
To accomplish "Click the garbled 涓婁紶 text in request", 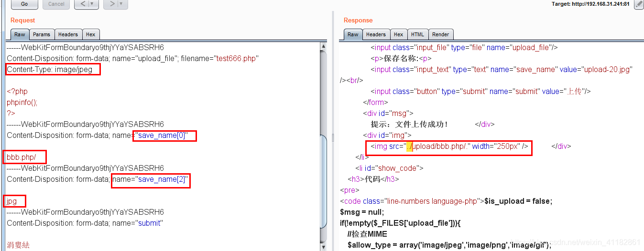I will coord(18,245).
